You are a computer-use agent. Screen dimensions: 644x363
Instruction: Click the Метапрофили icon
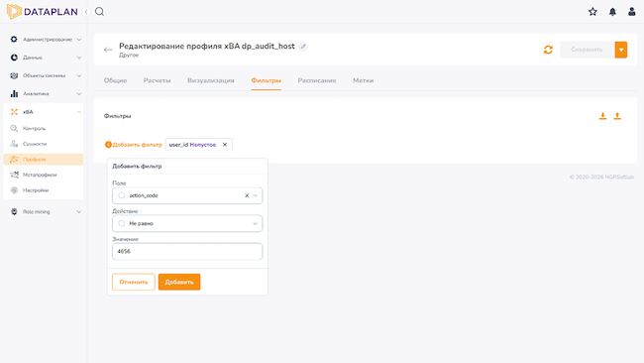click(x=14, y=175)
